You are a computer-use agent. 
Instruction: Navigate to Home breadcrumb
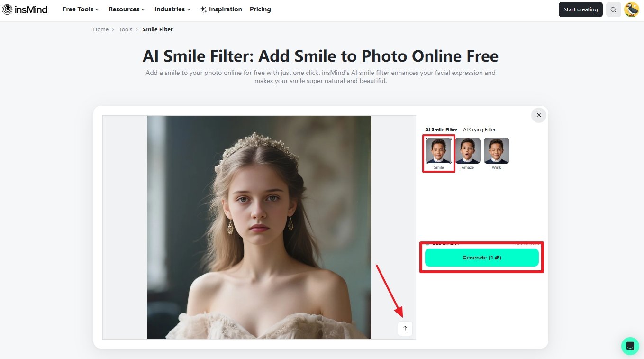point(101,29)
